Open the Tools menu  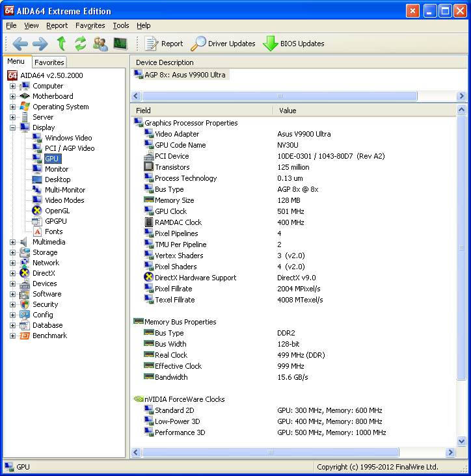point(121,25)
